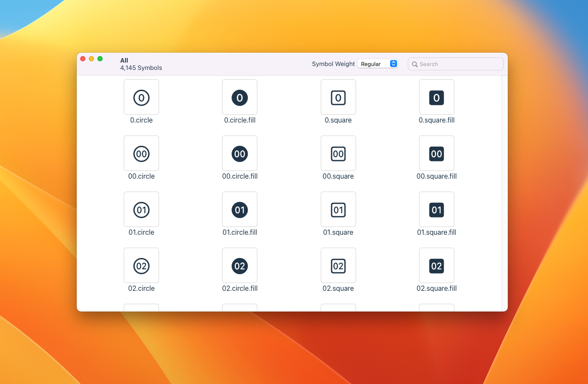Click the "00.circle.fill" label text

(240, 176)
